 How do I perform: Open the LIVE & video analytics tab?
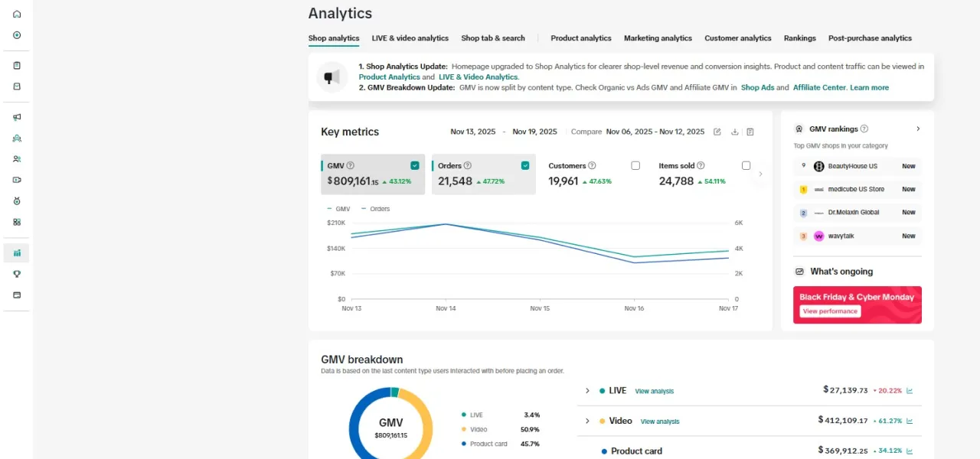click(410, 38)
